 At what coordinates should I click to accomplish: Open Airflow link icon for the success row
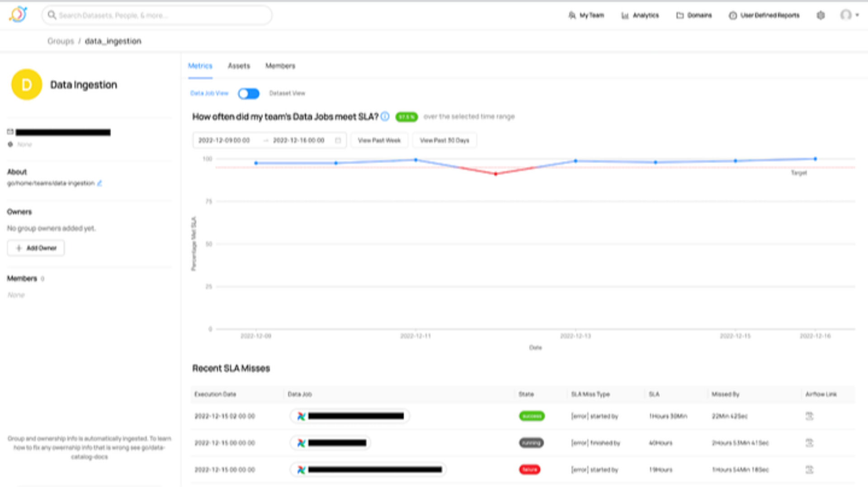coord(809,416)
